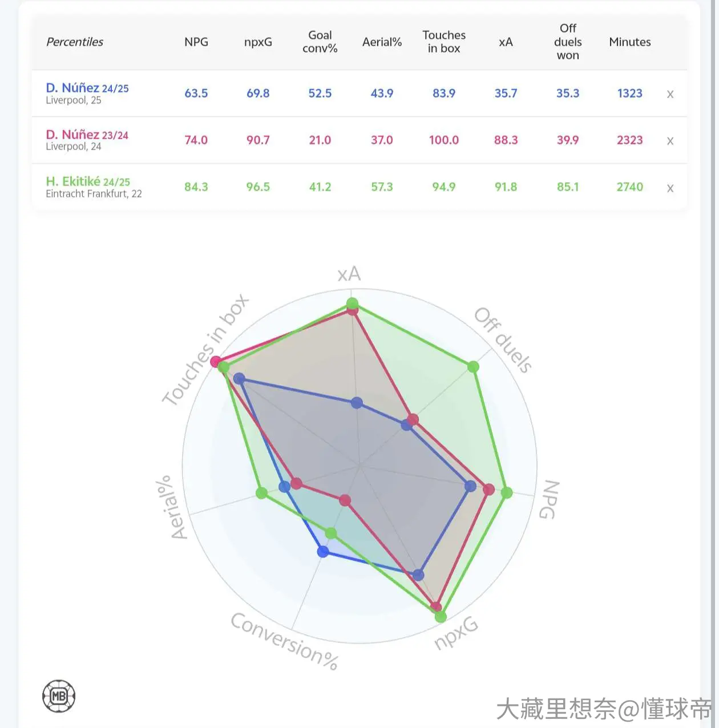Open the D. Núñez 24/25 player name
The image size is (719, 728).
click(87, 88)
